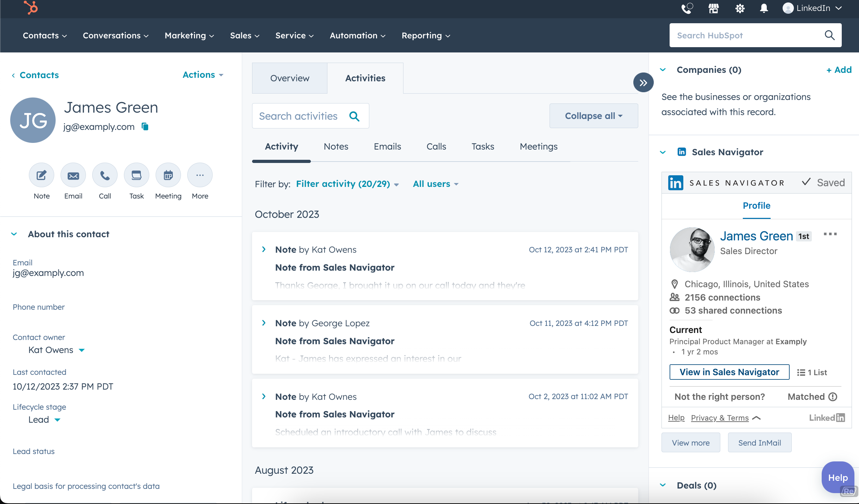This screenshot has height=504, width=859.
Task: Open the Marketing navigation menu
Action: (x=189, y=36)
